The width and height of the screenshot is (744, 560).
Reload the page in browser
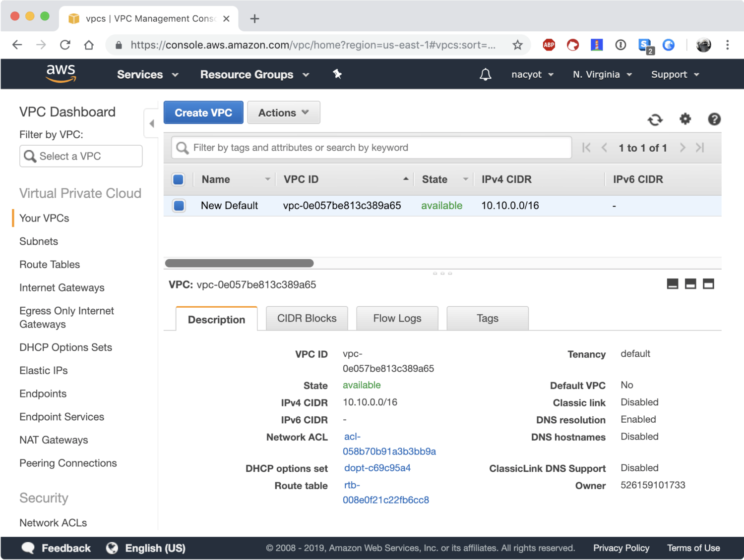coord(65,45)
